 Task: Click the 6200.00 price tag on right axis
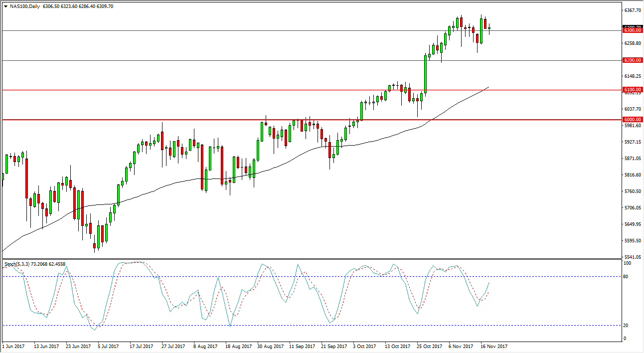coord(633,60)
